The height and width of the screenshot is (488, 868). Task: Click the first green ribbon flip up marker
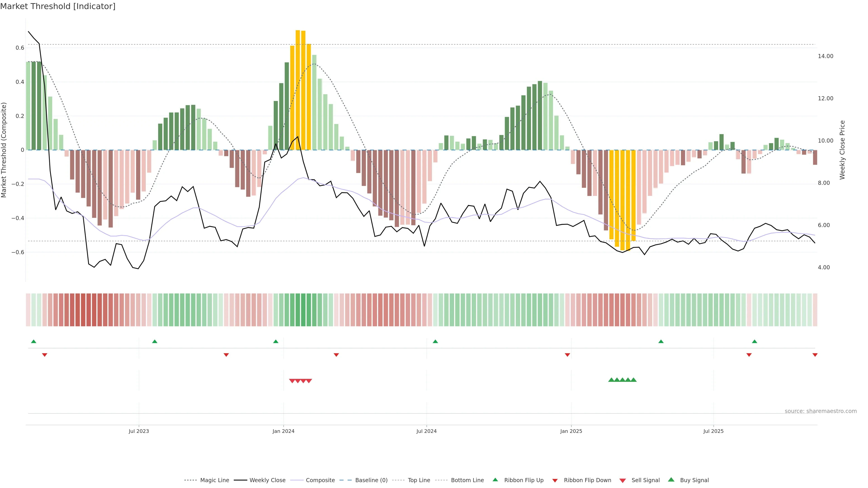pyautogui.click(x=34, y=342)
